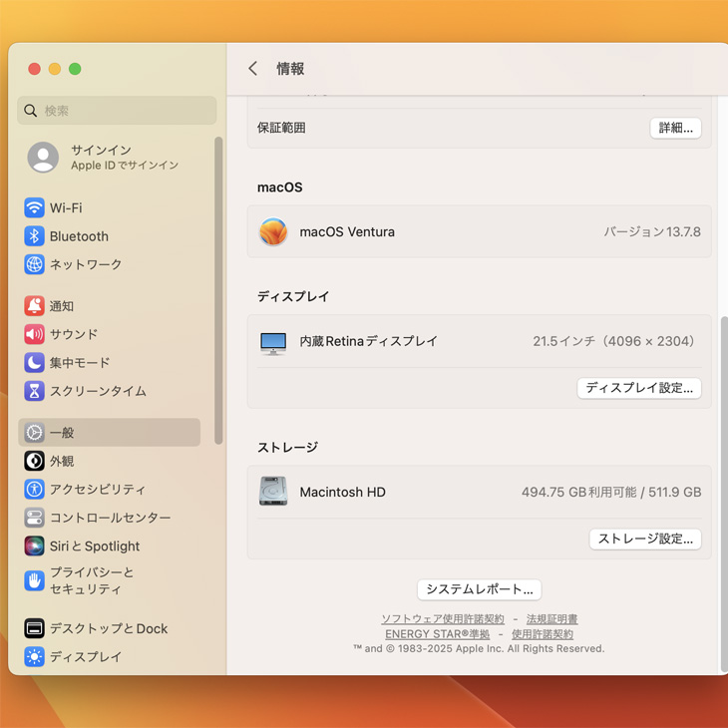Select the デスクトップと Dock icon
The height and width of the screenshot is (728, 728).
coord(34,628)
